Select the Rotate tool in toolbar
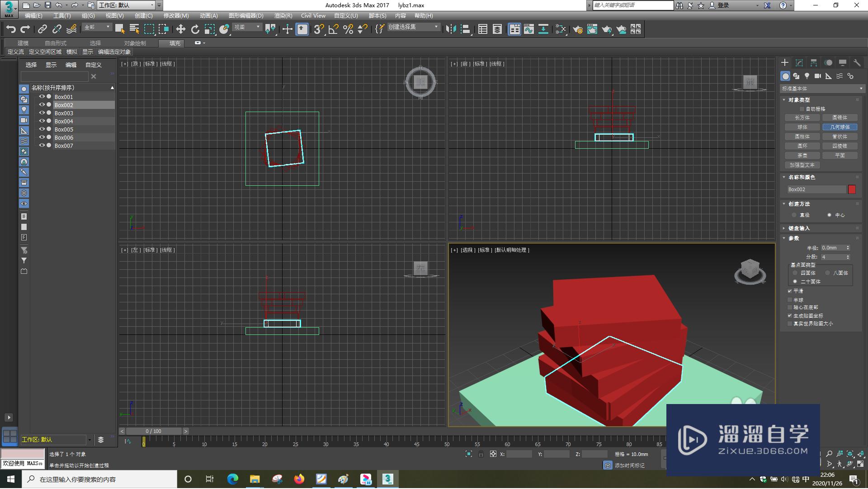The height and width of the screenshot is (489, 868). (x=195, y=29)
